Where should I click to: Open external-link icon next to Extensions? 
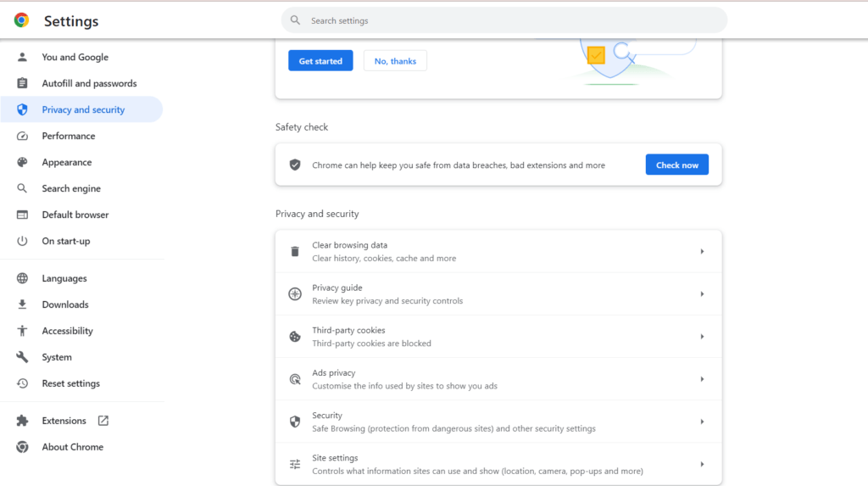coord(103,421)
